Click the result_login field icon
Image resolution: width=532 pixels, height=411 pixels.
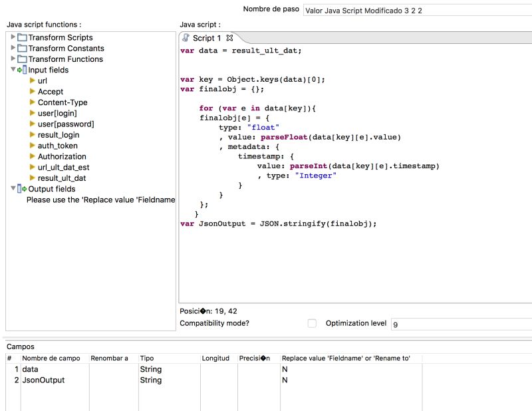[32, 134]
